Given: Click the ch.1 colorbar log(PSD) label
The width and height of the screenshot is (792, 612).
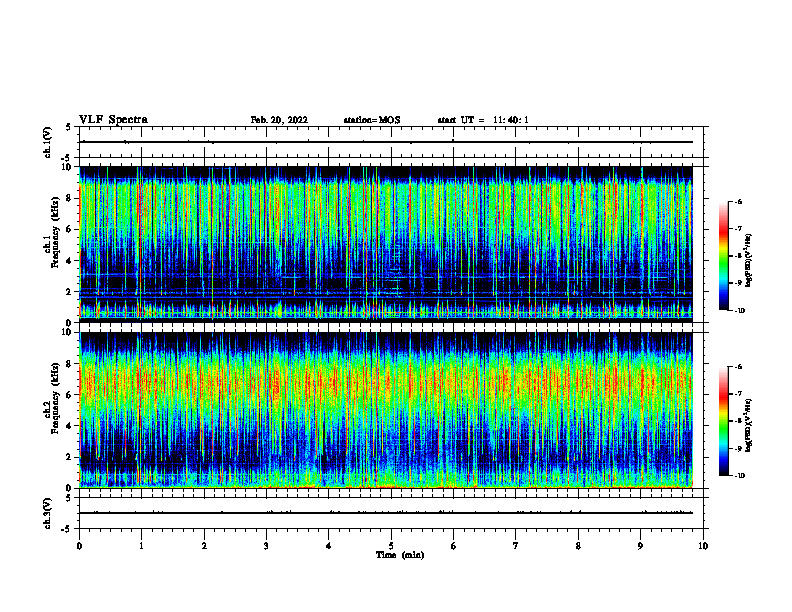Looking at the screenshot, I should (750, 260).
